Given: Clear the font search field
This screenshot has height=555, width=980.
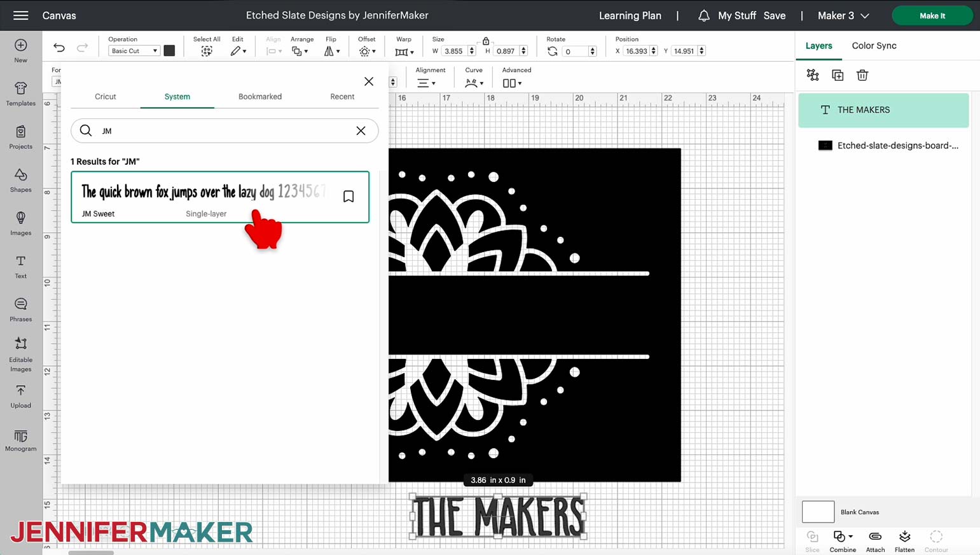Looking at the screenshot, I should (361, 130).
